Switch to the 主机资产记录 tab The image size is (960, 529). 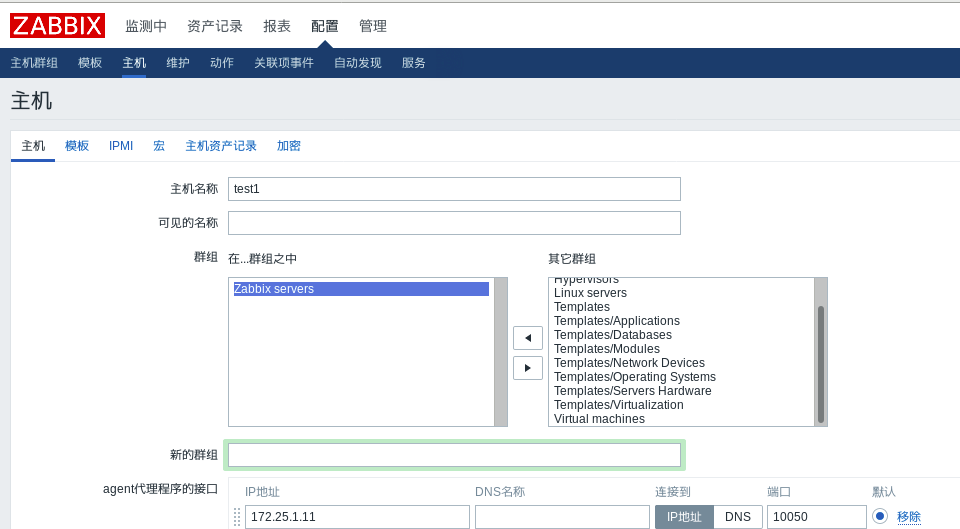point(221,146)
